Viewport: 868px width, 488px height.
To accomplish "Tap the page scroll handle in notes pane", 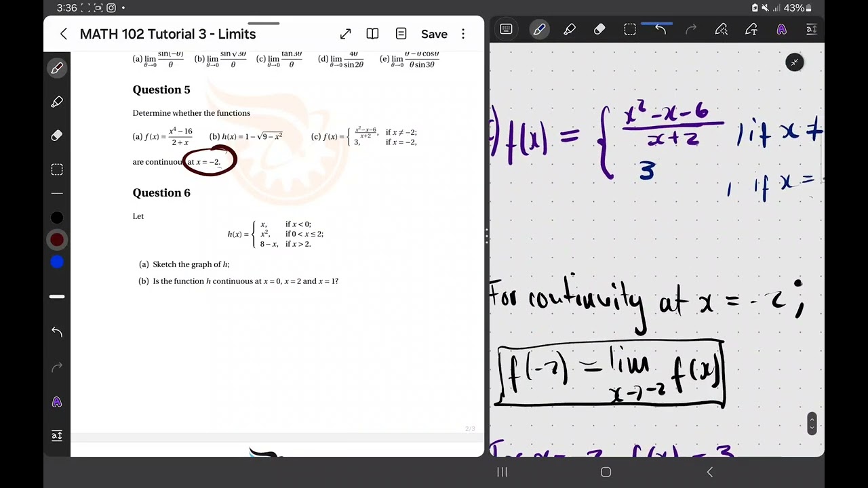I will click(812, 424).
